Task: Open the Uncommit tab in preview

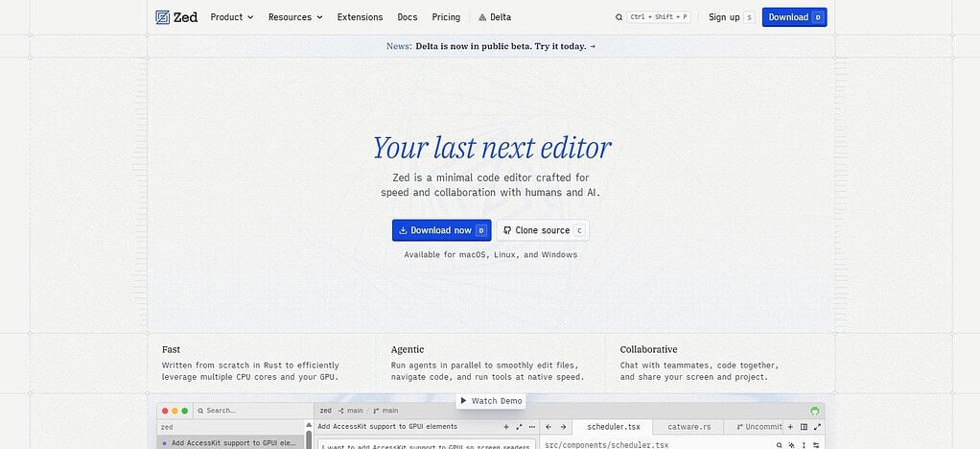Action: tap(755, 427)
